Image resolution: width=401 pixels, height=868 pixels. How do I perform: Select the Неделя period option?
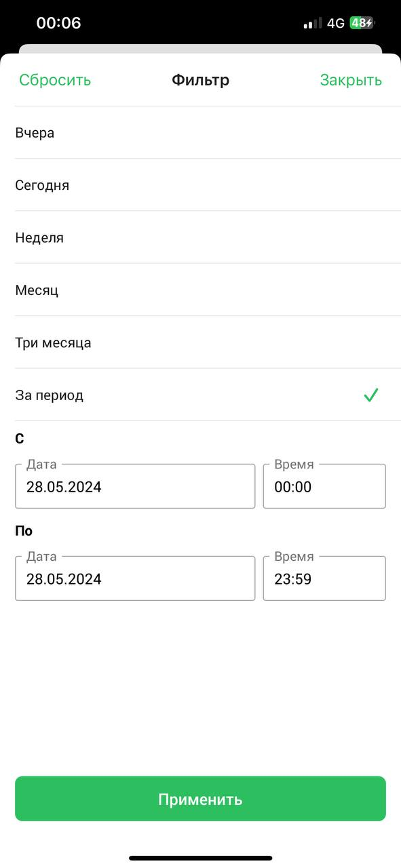tap(200, 237)
